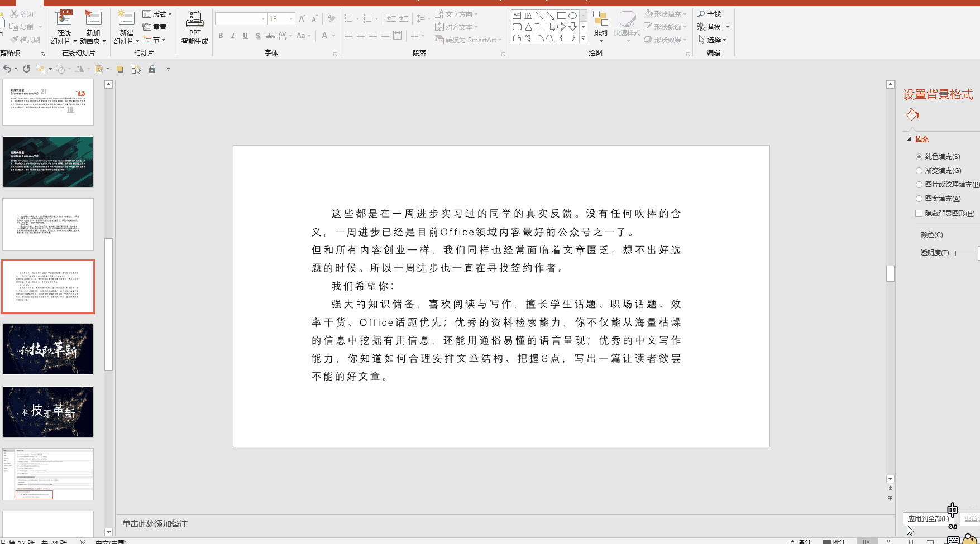
Task: Open the font size dropdown
Action: (291, 19)
